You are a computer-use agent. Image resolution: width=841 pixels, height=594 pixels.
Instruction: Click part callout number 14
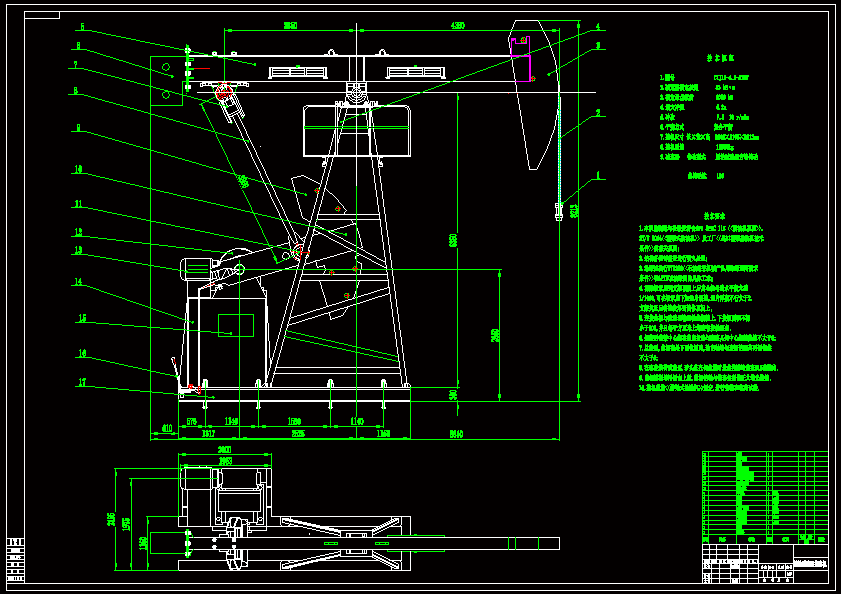click(x=78, y=282)
